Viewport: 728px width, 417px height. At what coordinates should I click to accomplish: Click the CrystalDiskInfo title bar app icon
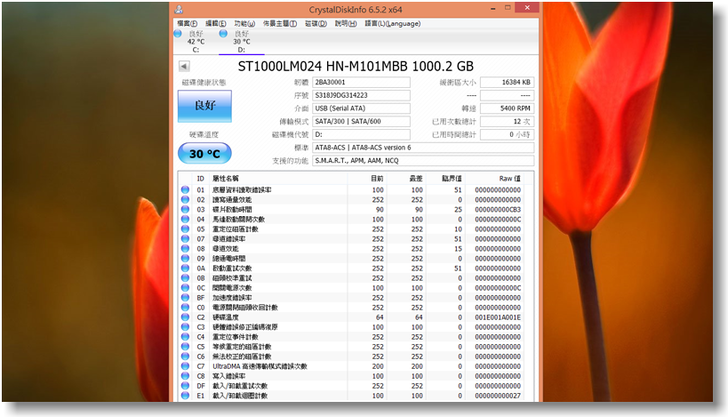(x=177, y=7)
